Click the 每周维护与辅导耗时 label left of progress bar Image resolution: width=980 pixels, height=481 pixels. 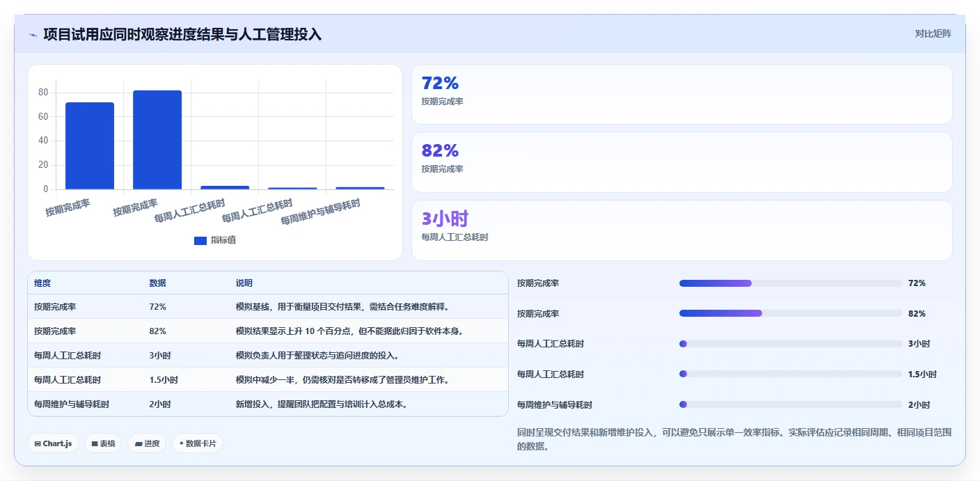[555, 404]
